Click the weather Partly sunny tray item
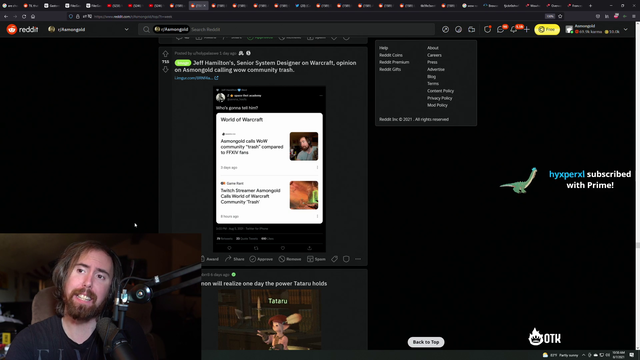Screen dimensions: 640x360 point(560,355)
